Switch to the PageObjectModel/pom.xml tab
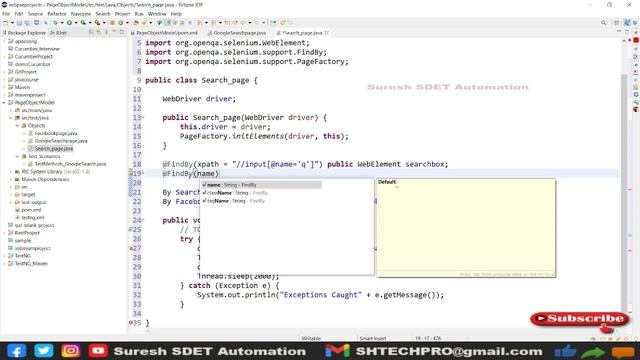This screenshot has height=360, width=640. pos(164,33)
